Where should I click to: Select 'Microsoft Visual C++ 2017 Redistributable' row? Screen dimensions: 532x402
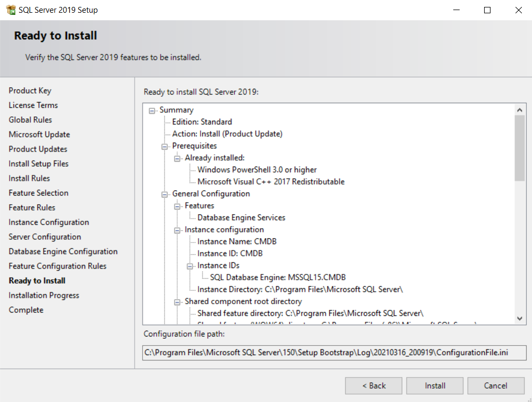click(x=271, y=181)
